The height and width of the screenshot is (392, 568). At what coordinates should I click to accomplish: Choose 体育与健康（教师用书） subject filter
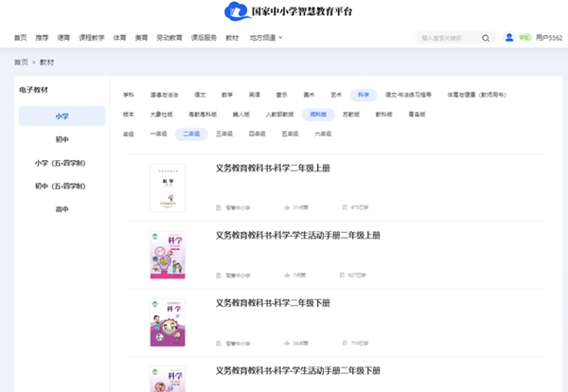point(477,95)
